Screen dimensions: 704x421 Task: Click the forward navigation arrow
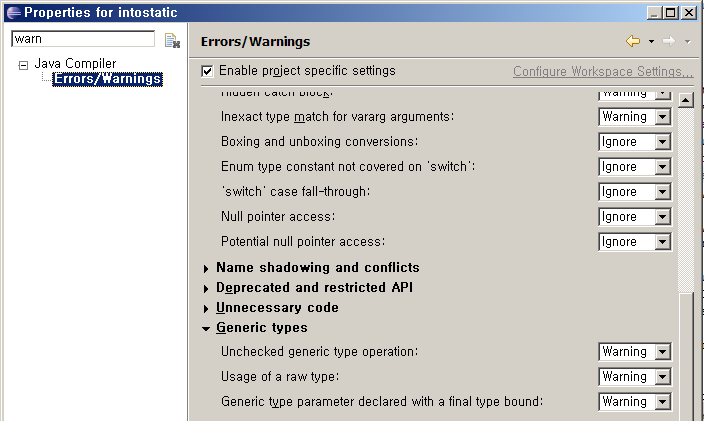(x=669, y=41)
